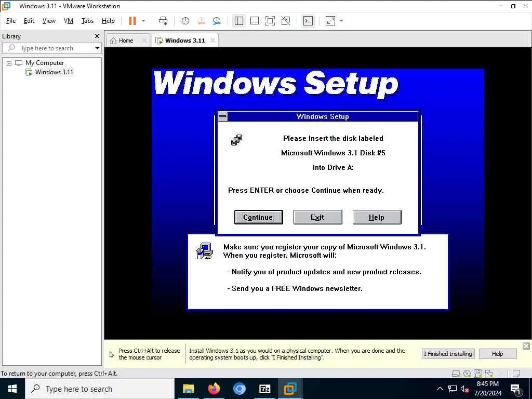Image resolution: width=532 pixels, height=399 pixels.
Task: Select Windows 3.11 VM in Library tree
Action: point(54,72)
